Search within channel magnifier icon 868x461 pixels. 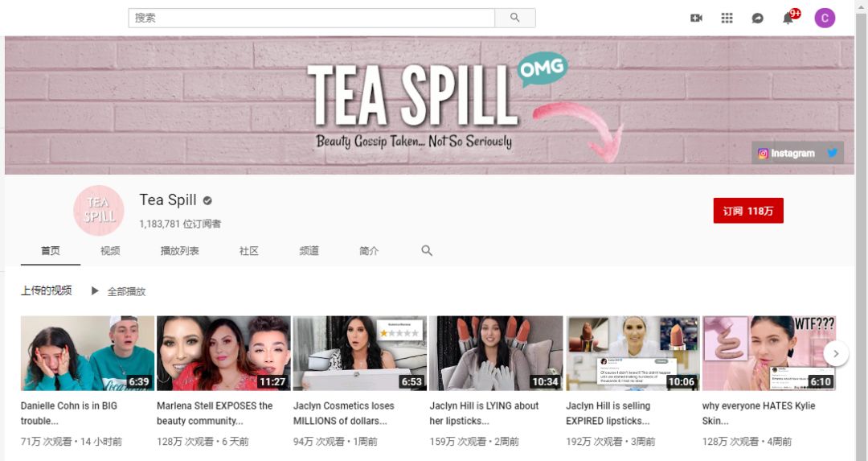[x=426, y=250]
